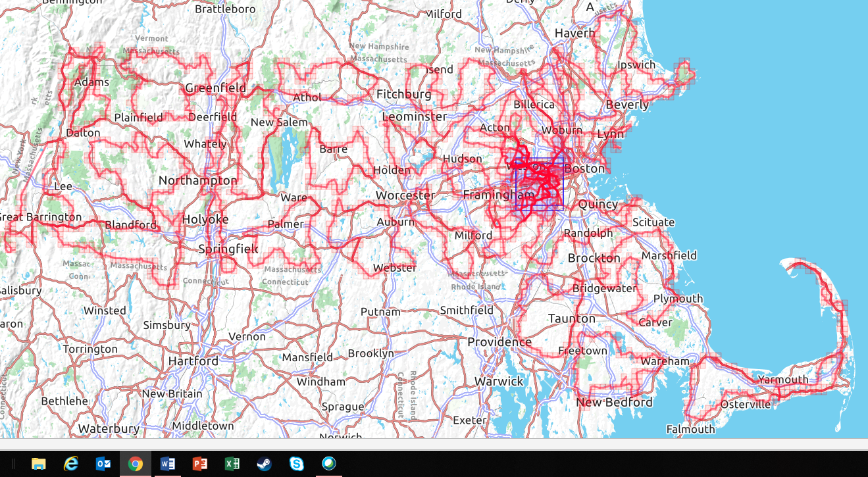Image resolution: width=868 pixels, height=477 pixels.
Task: Select the Putnam label
Action: point(380,311)
